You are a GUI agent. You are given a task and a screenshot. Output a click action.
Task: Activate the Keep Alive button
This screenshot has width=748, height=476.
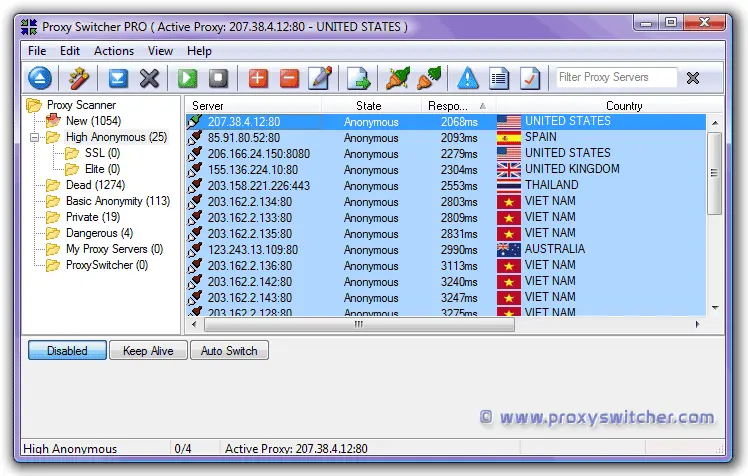pyautogui.click(x=148, y=351)
